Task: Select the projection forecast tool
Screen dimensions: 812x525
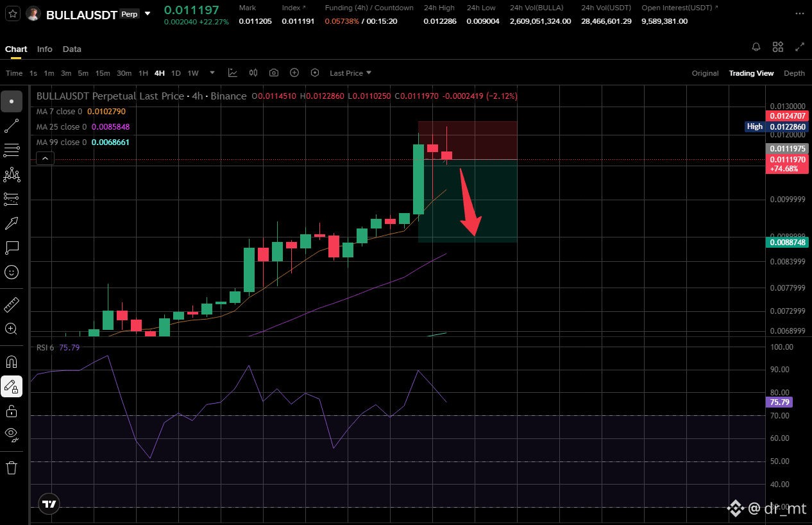Action: coord(12,199)
